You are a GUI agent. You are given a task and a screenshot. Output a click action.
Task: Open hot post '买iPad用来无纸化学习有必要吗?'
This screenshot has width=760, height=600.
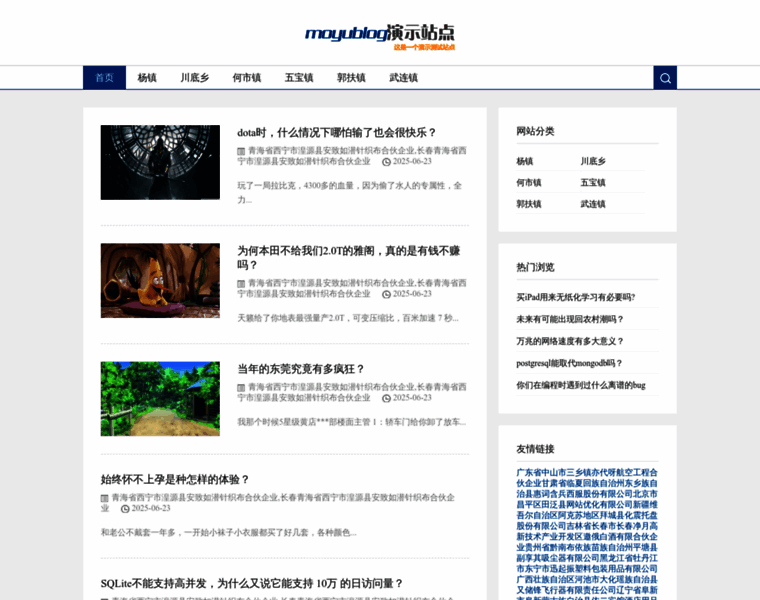[576, 298]
